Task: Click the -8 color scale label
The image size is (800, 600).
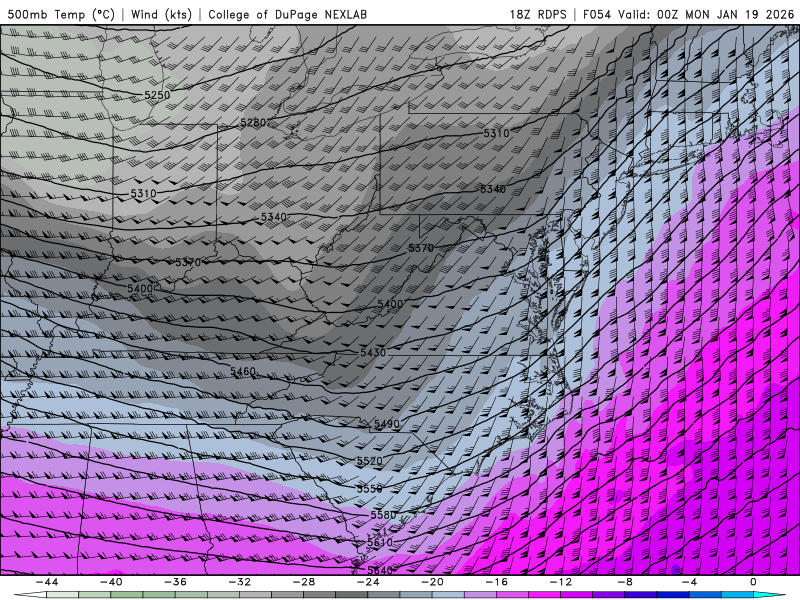Action: 625,582
